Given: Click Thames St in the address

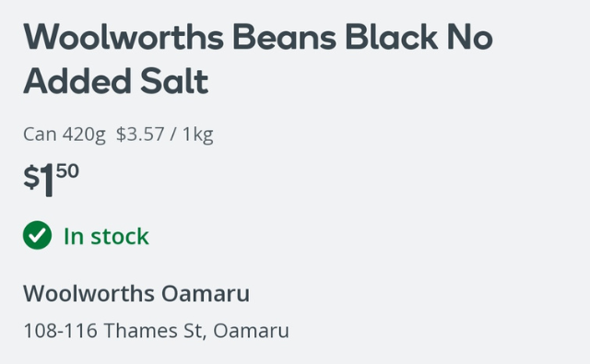Looking at the screenshot, I should tap(153, 331).
